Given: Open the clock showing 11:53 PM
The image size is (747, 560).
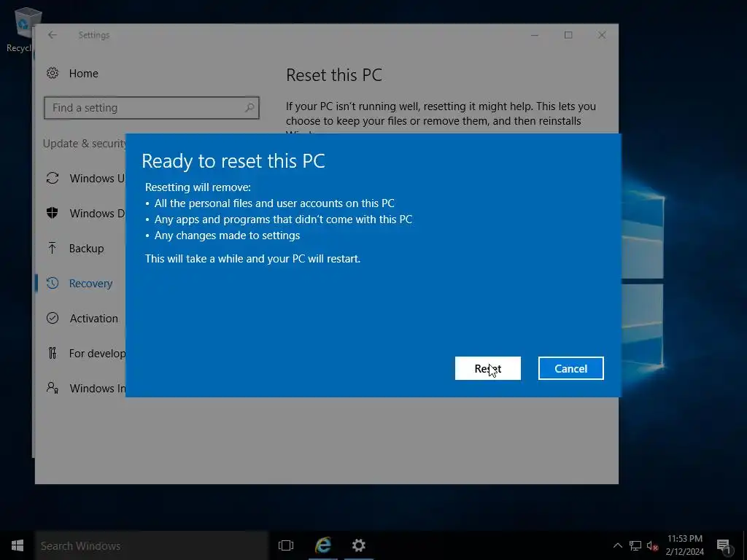Looking at the screenshot, I should 684,539.
